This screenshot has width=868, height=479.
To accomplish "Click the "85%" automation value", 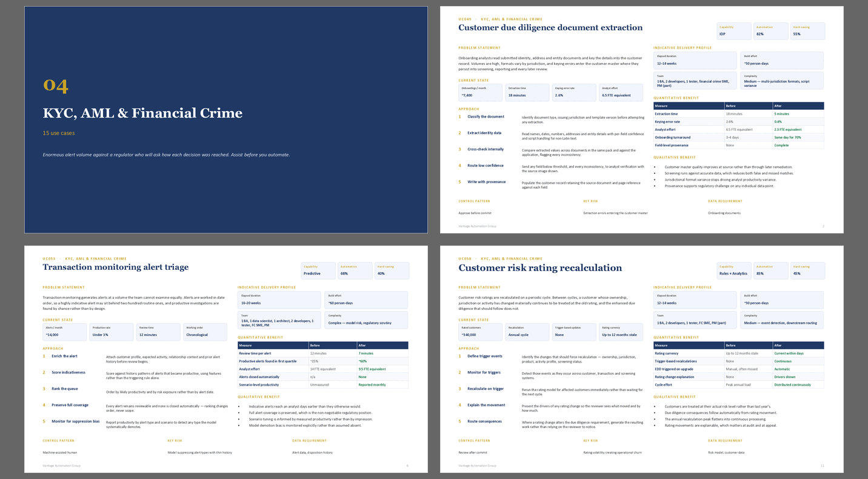I will [x=760, y=273].
